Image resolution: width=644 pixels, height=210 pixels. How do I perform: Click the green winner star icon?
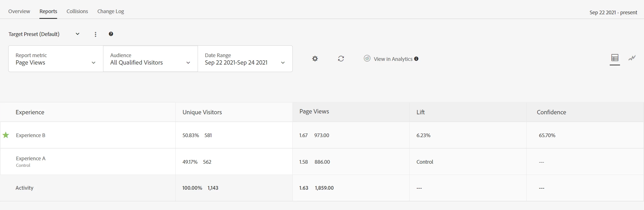[6, 135]
